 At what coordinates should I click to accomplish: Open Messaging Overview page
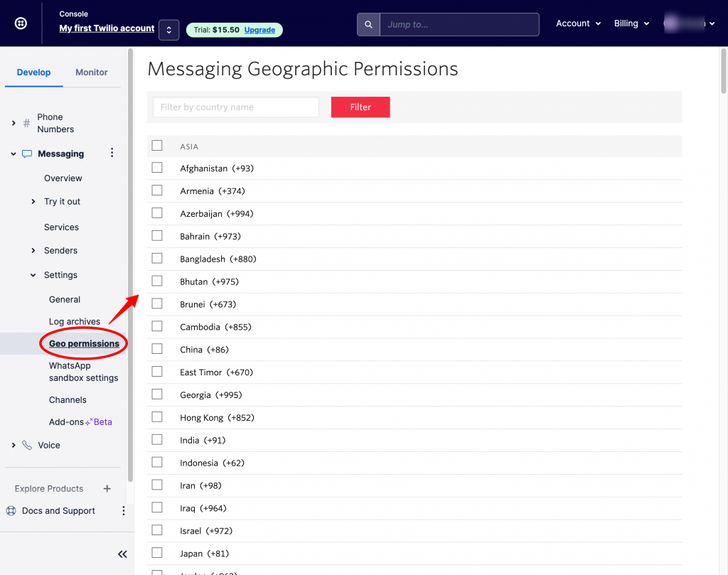63,178
